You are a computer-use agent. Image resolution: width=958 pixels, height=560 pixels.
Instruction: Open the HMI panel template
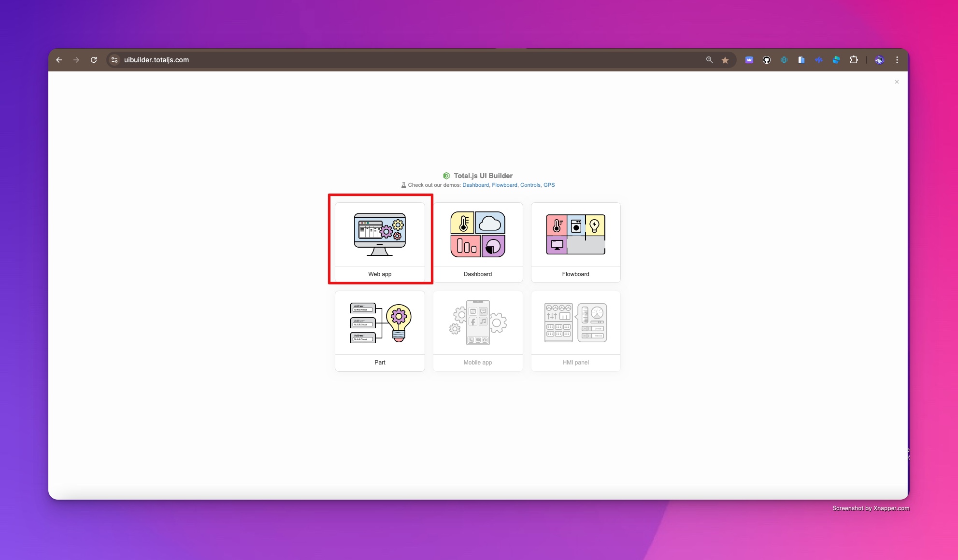pos(576,330)
